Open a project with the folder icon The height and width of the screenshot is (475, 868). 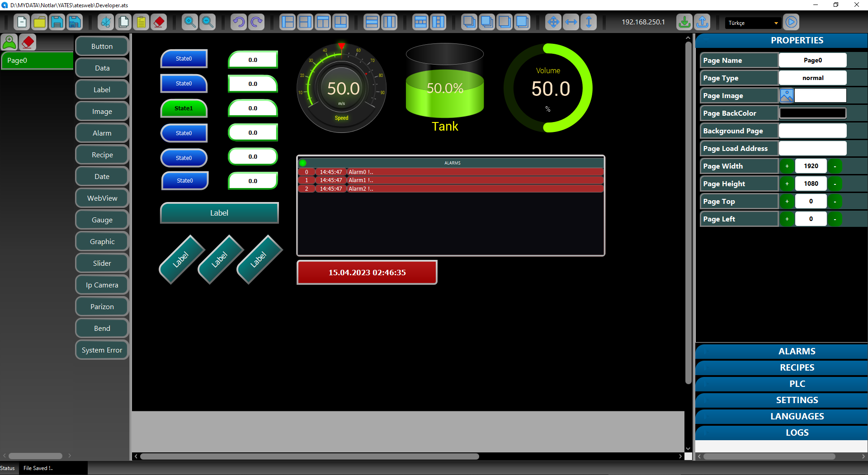[39, 22]
